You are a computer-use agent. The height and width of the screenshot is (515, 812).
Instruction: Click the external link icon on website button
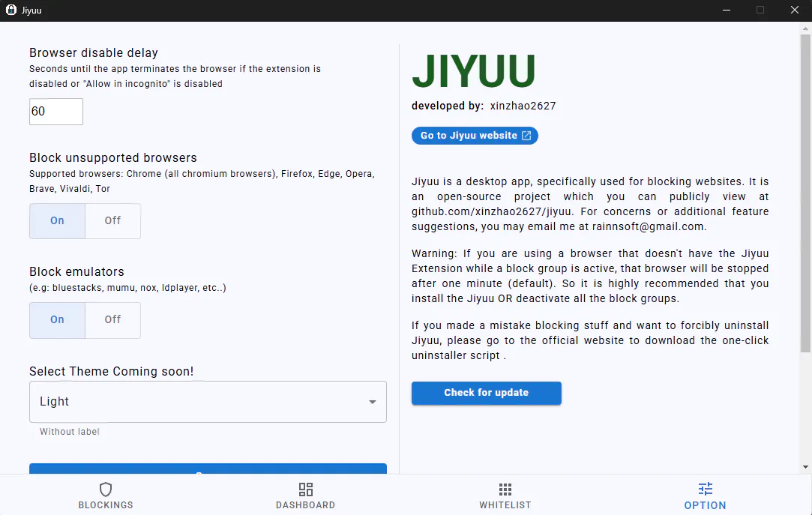pyautogui.click(x=526, y=136)
